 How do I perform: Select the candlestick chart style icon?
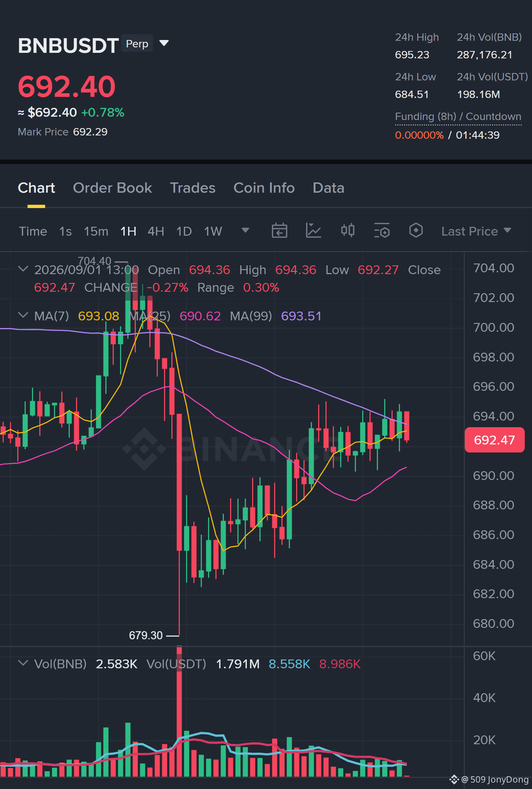click(347, 231)
